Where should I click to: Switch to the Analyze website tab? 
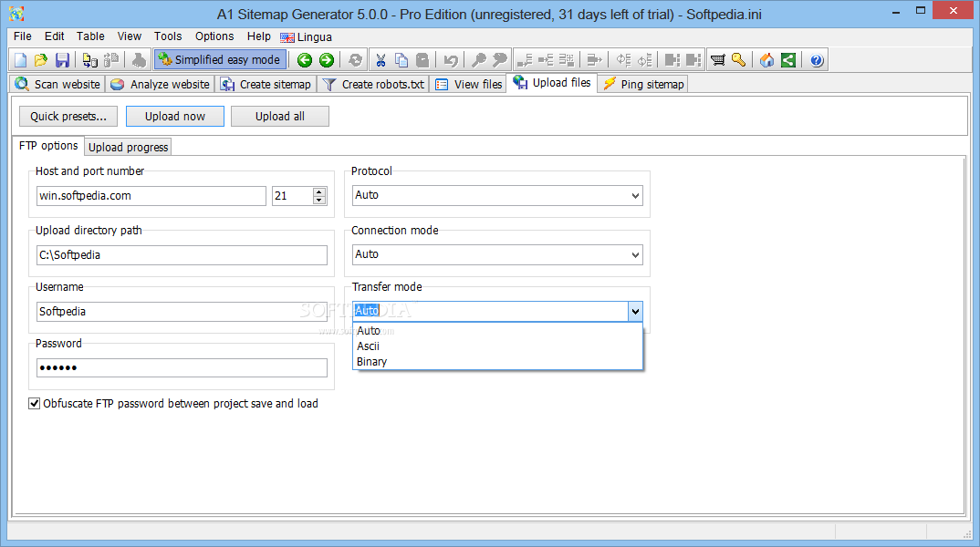pos(160,84)
